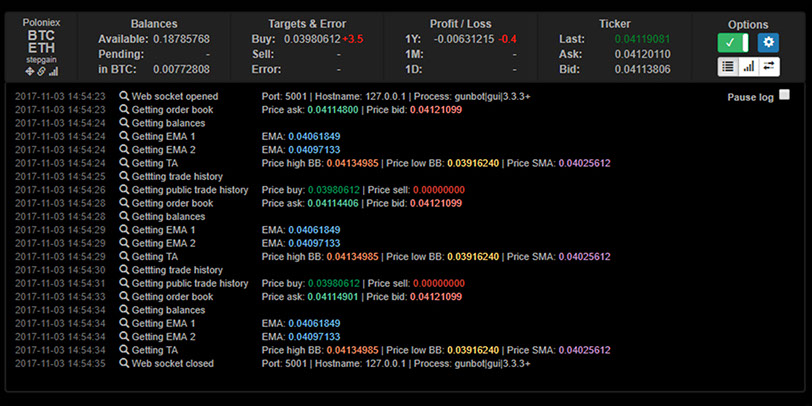Viewport: 812px width, 406px height.
Task: Click the Targets & Error header
Action: pyautogui.click(x=308, y=24)
